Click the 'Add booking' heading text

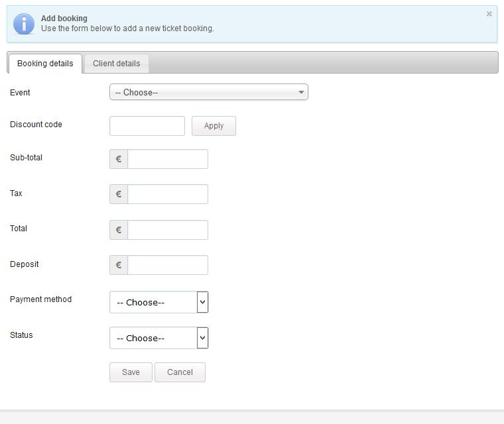point(64,19)
